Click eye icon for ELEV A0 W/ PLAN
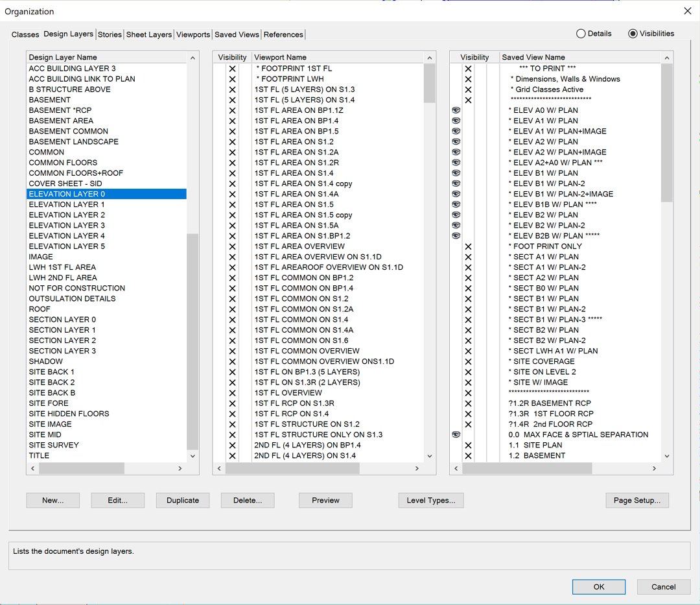 coord(456,110)
